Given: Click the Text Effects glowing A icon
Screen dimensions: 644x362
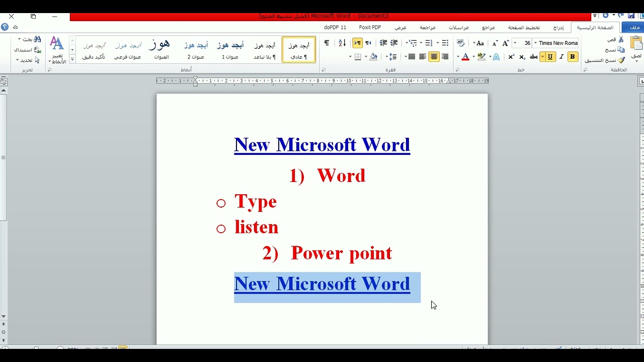Looking at the screenshot, I should (x=496, y=57).
